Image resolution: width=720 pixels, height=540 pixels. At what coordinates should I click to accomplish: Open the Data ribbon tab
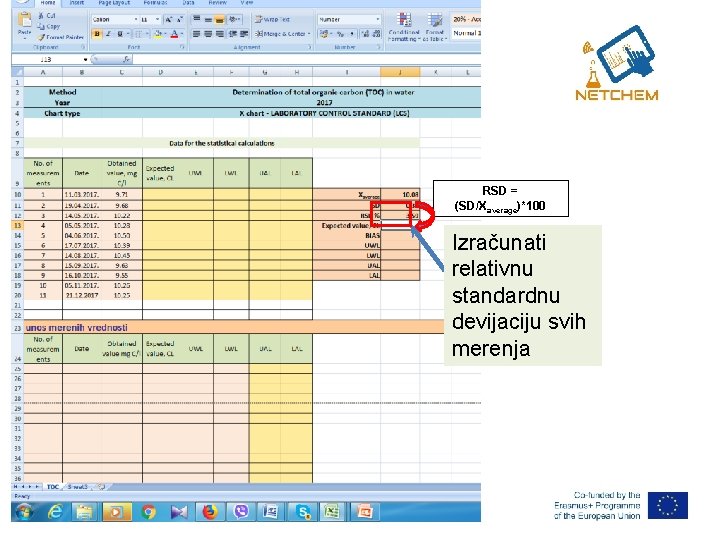(x=188, y=3)
